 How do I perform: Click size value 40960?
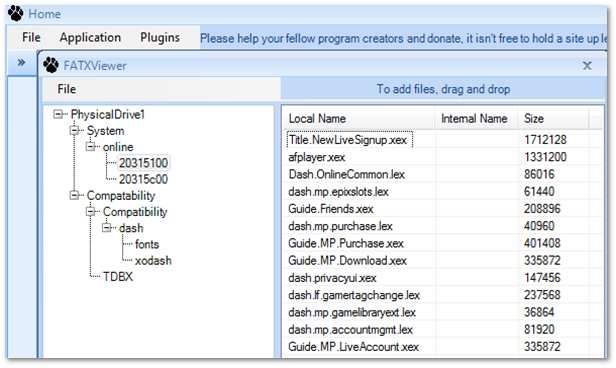pos(539,226)
